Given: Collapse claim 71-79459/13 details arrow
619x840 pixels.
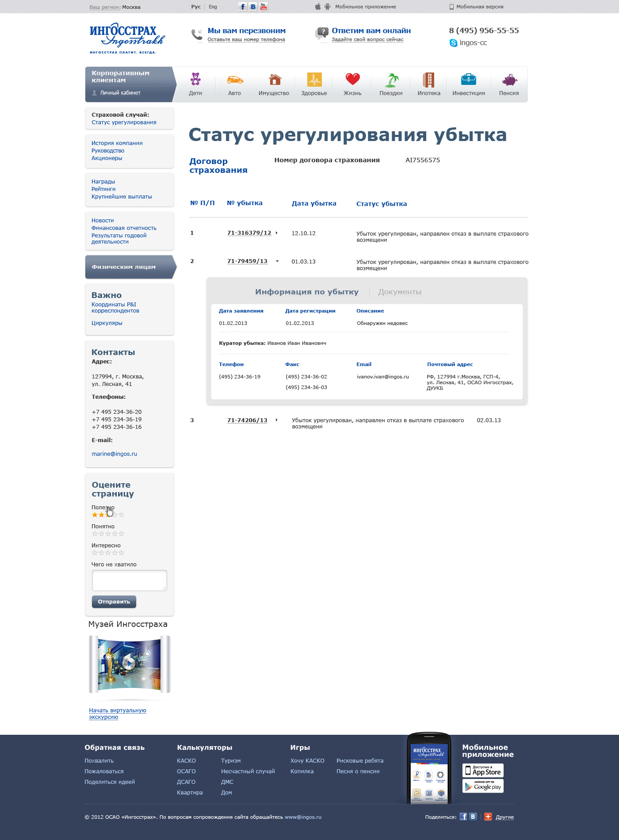Looking at the screenshot, I should 277,261.
